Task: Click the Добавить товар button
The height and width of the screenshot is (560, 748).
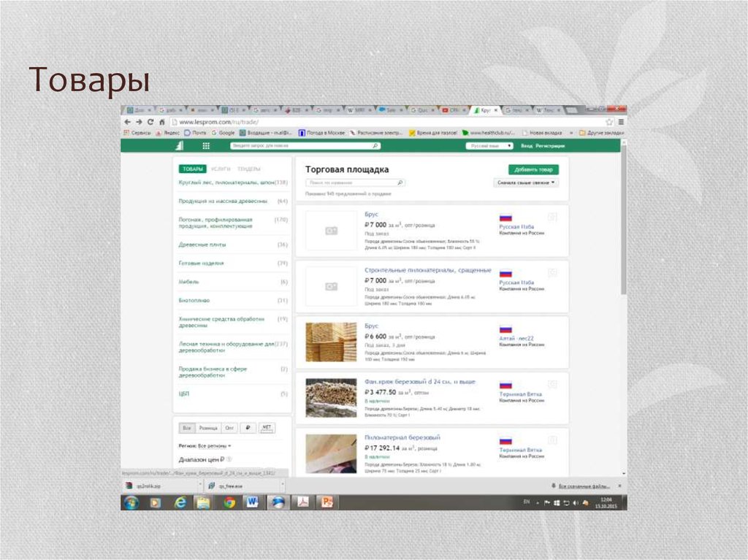Action: point(533,169)
